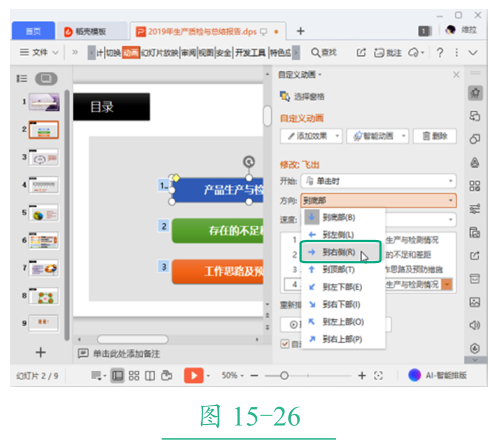Open the 开始 单击时 dropdown
This screenshot has width=497, height=445.
(x=379, y=181)
